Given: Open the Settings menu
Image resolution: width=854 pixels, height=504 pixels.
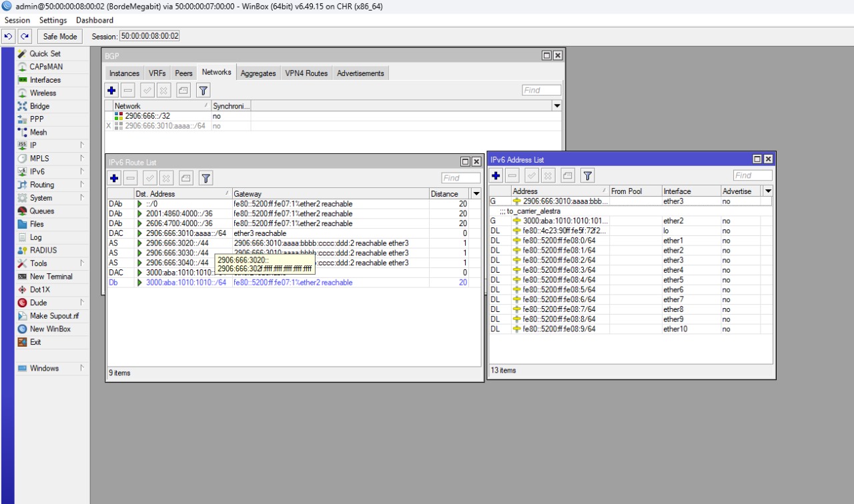Looking at the screenshot, I should pyautogui.click(x=53, y=20).
